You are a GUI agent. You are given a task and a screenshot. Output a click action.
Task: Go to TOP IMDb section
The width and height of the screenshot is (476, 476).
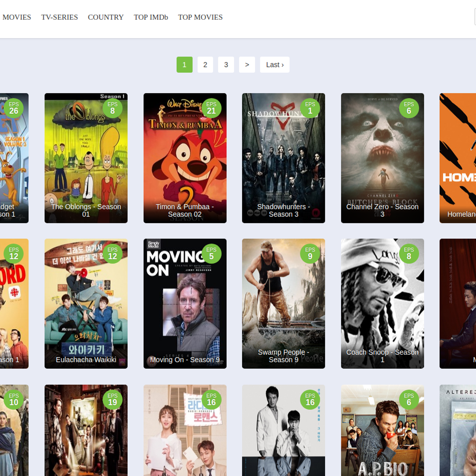[151, 17]
